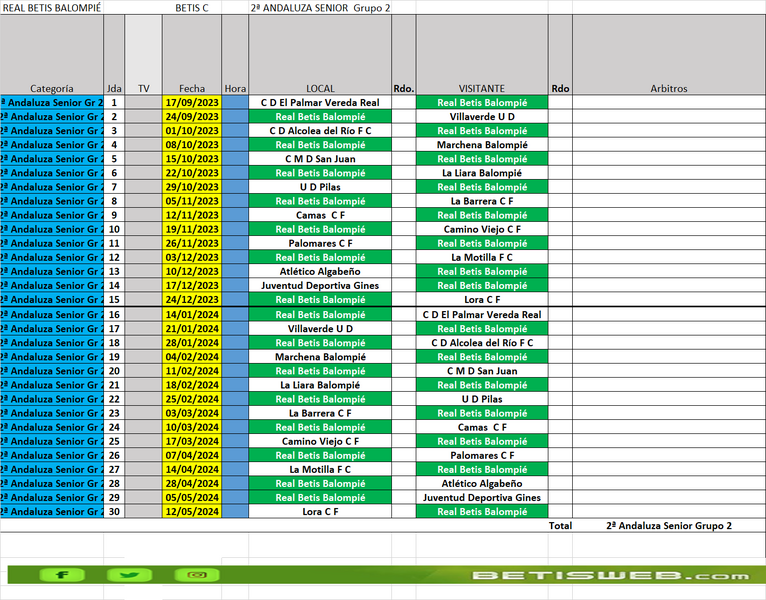Viewport: 766px width, 600px height.
Task: Click local team Atlético Algabeño
Action: [320, 272]
